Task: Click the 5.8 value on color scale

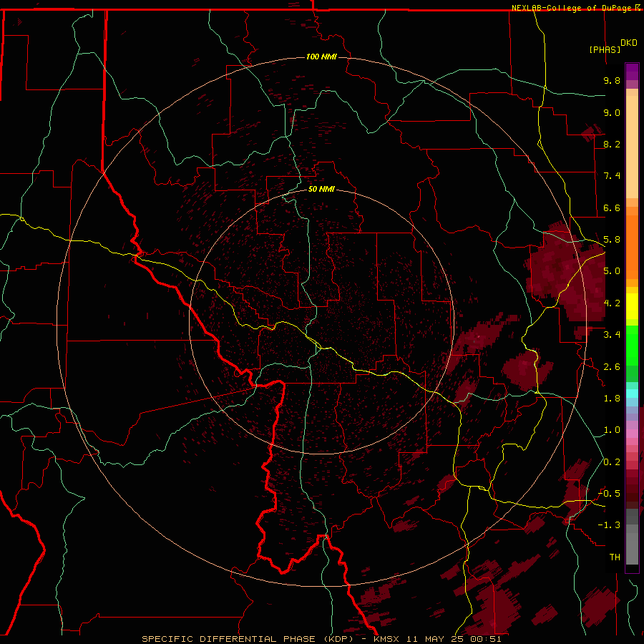Action: tap(612, 240)
